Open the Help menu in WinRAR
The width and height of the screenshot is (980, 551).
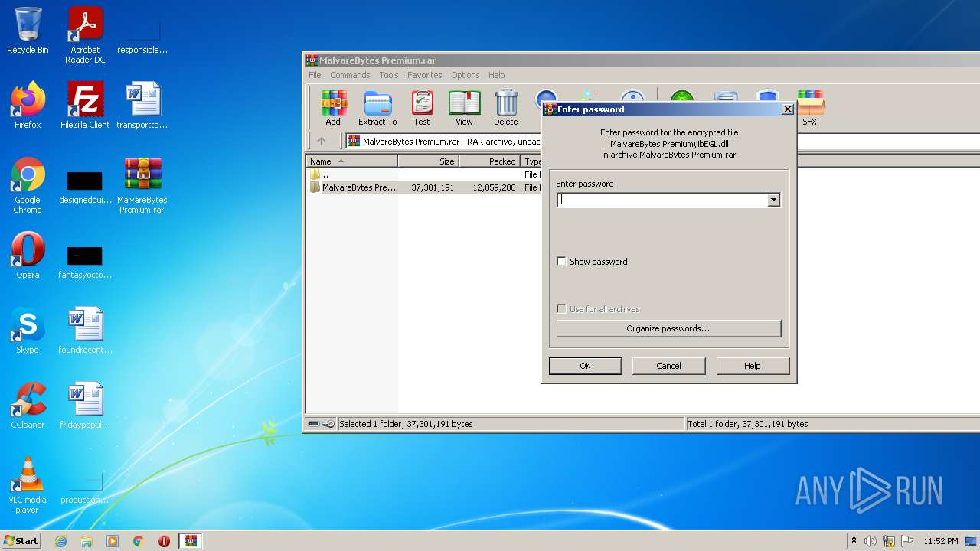(x=496, y=75)
